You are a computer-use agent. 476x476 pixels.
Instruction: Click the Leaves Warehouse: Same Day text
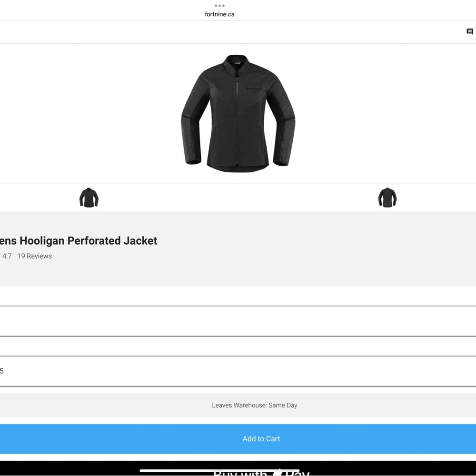tap(254, 405)
